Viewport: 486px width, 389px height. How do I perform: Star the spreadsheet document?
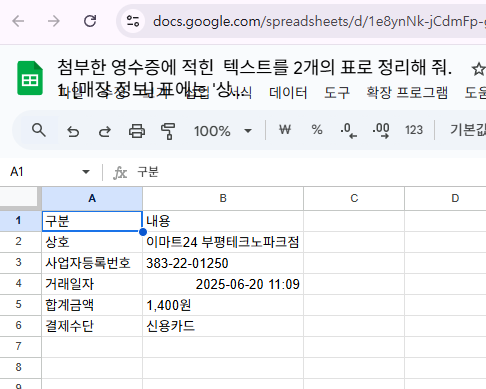click(x=478, y=69)
